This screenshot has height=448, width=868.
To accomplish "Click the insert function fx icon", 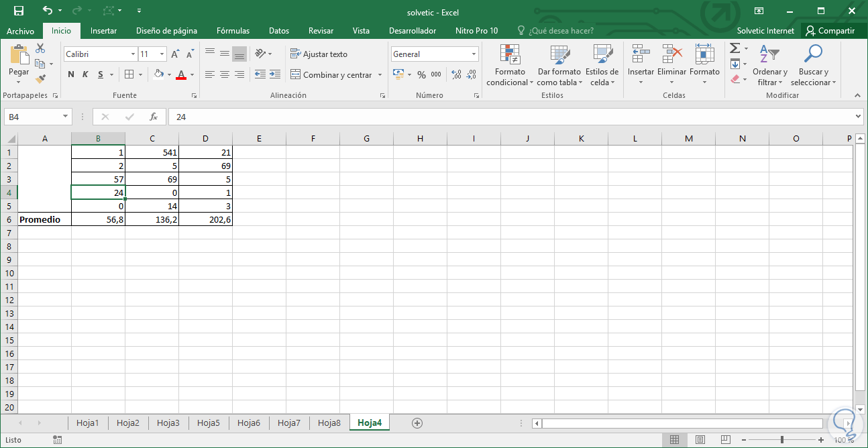I will point(153,117).
